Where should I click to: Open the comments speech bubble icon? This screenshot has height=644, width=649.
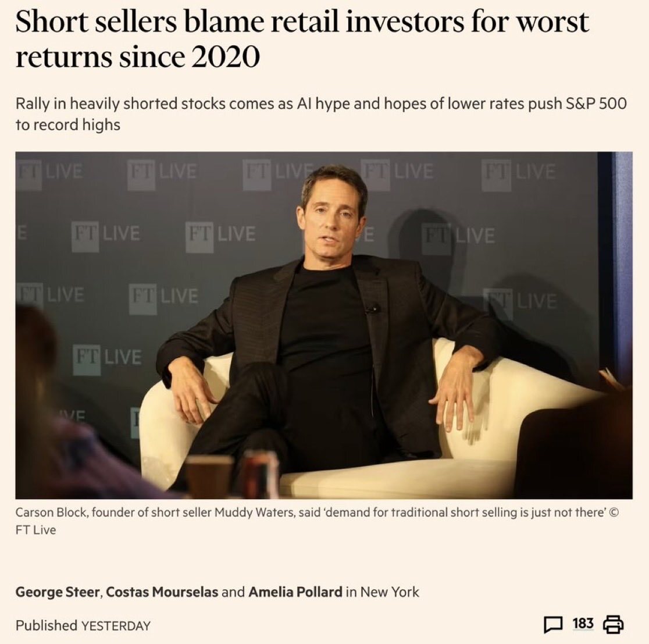coord(554,625)
